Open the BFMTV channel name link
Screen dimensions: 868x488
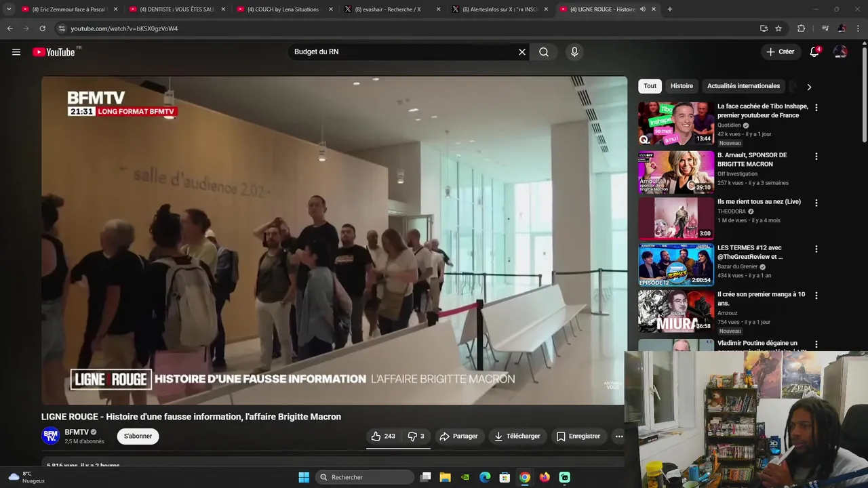[77, 432]
